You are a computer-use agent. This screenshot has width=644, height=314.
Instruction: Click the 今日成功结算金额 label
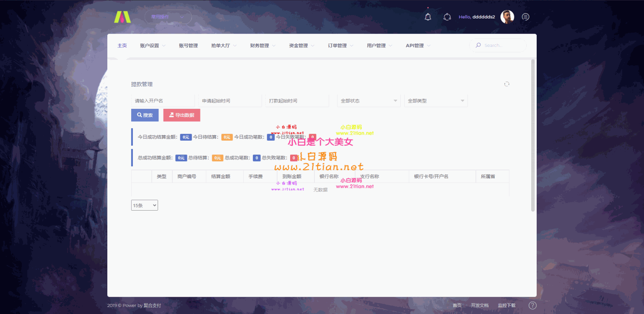158,137
